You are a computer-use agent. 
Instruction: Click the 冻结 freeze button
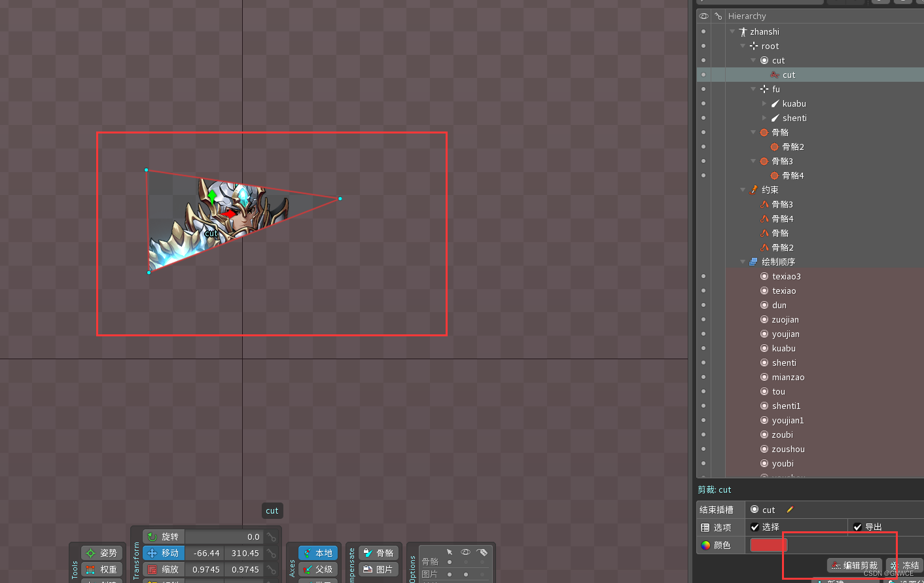[904, 565]
